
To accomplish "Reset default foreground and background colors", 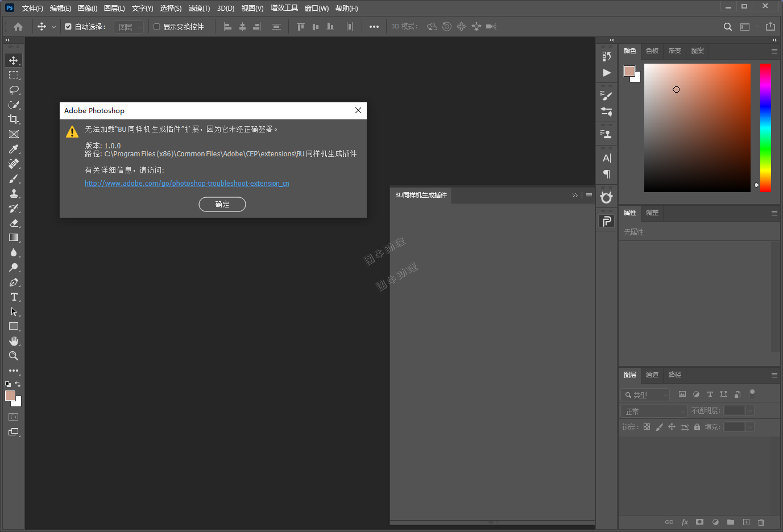I will coord(8,384).
